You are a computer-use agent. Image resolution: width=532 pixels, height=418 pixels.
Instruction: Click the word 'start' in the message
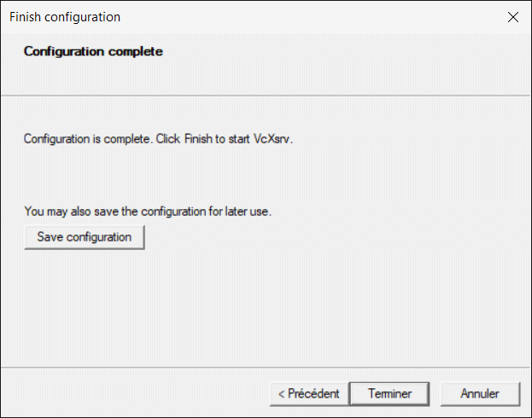pos(236,138)
